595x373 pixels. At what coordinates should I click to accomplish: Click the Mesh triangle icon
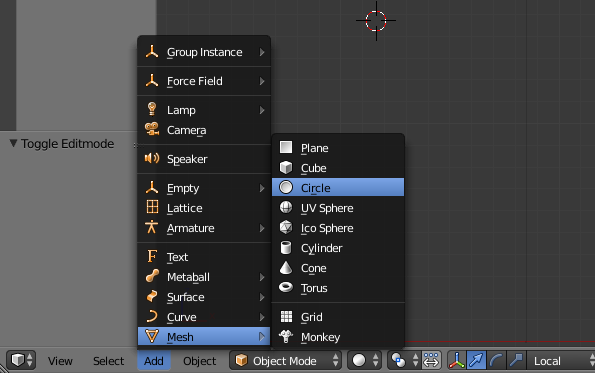pyautogui.click(x=152, y=337)
